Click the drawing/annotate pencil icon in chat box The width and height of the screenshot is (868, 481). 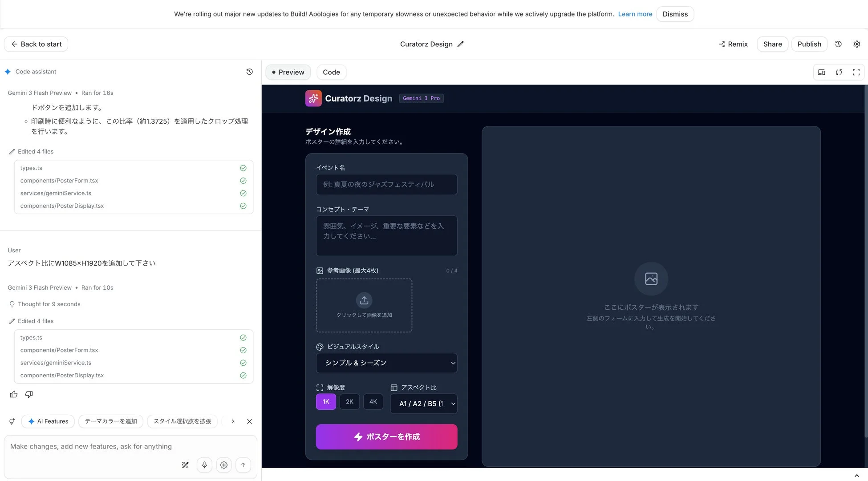(x=185, y=465)
